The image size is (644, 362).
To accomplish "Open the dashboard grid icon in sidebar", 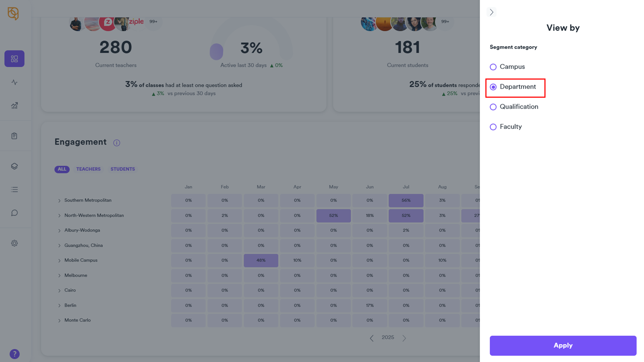I will 14,59.
